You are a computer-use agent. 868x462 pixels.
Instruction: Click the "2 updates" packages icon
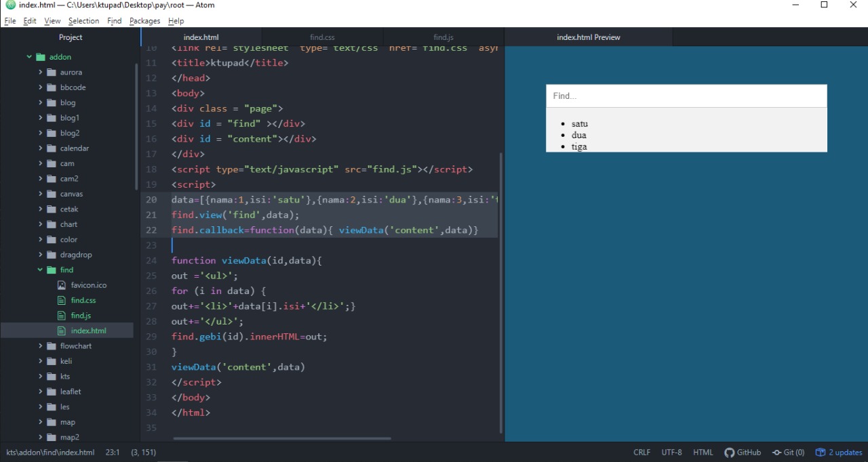pyautogui.click(x=839, y=452)
